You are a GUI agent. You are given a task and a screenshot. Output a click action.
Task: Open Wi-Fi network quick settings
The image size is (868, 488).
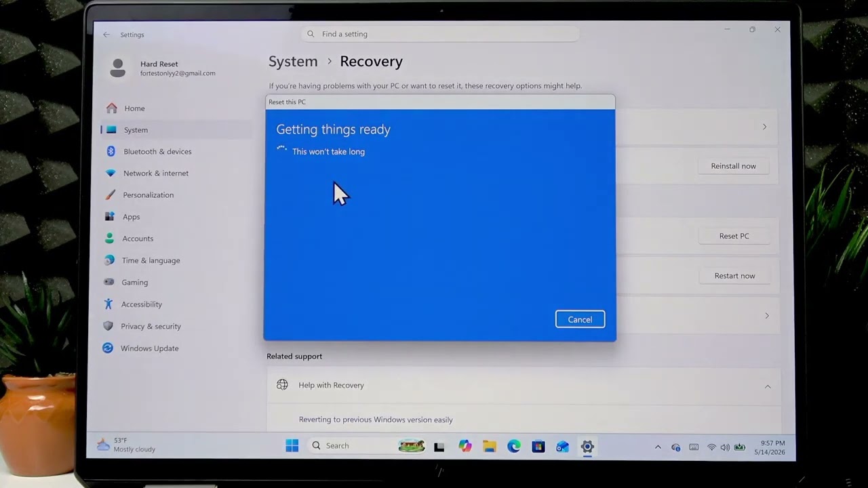click(711, 447)
